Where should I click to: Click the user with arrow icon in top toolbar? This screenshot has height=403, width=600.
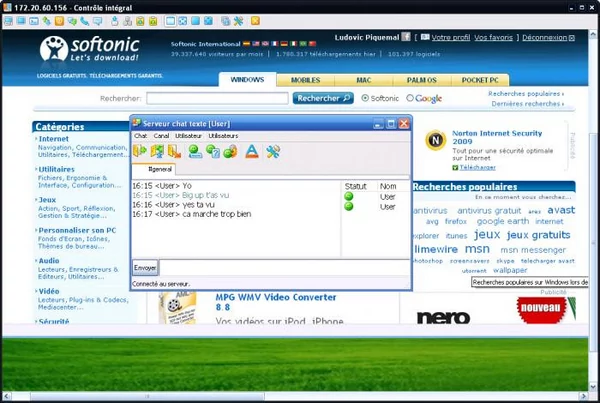(115, 21)
